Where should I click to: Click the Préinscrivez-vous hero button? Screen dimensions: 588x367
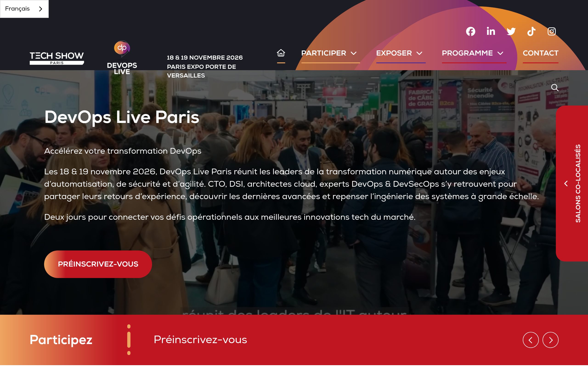pos(98,264)
